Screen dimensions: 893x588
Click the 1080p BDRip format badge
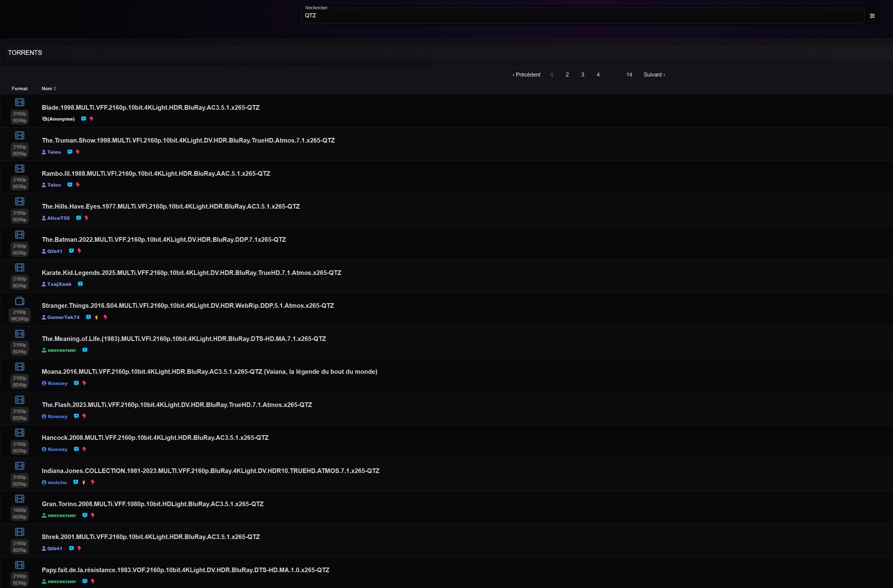pyautogui.click(x=20, y=513)
